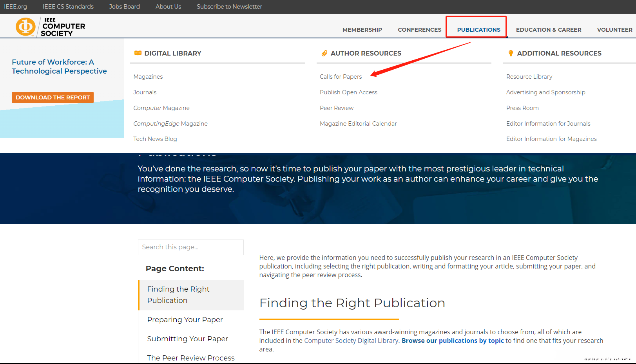
Task: Click the Author Resources heading
Action: (x=366, y=53)
